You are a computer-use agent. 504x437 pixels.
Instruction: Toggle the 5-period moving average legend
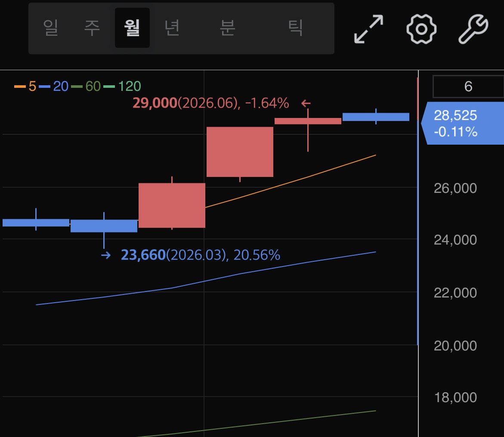point(25,86)
